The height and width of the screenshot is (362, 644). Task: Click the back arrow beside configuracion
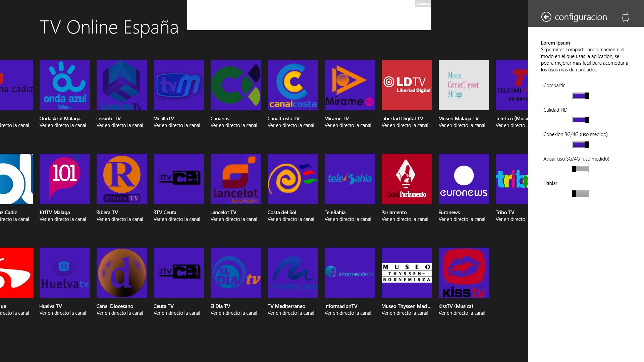tap(546, 17)
